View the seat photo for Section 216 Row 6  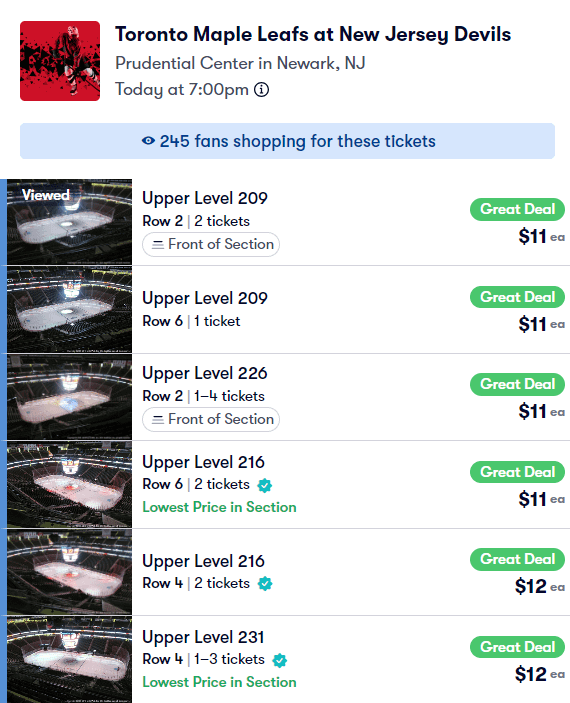click(69, 485)
